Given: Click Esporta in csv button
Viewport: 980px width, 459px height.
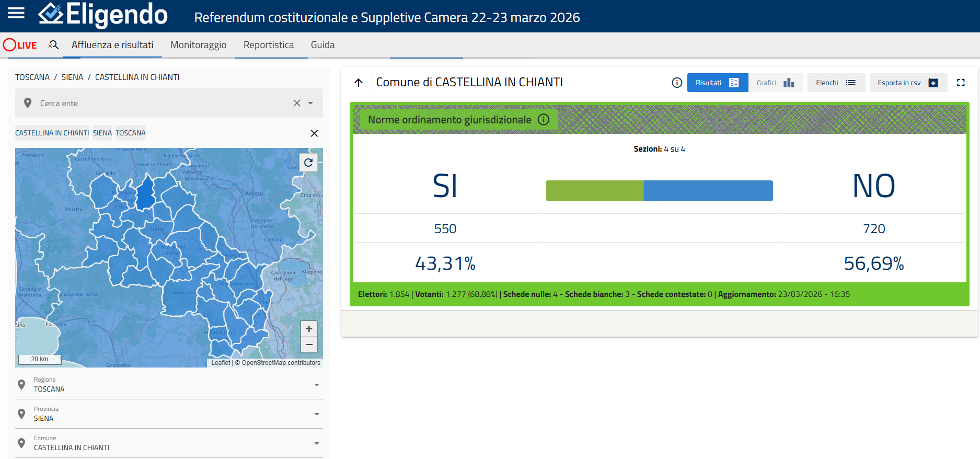Looking at the screenshot, I should (x=908, y=83).
